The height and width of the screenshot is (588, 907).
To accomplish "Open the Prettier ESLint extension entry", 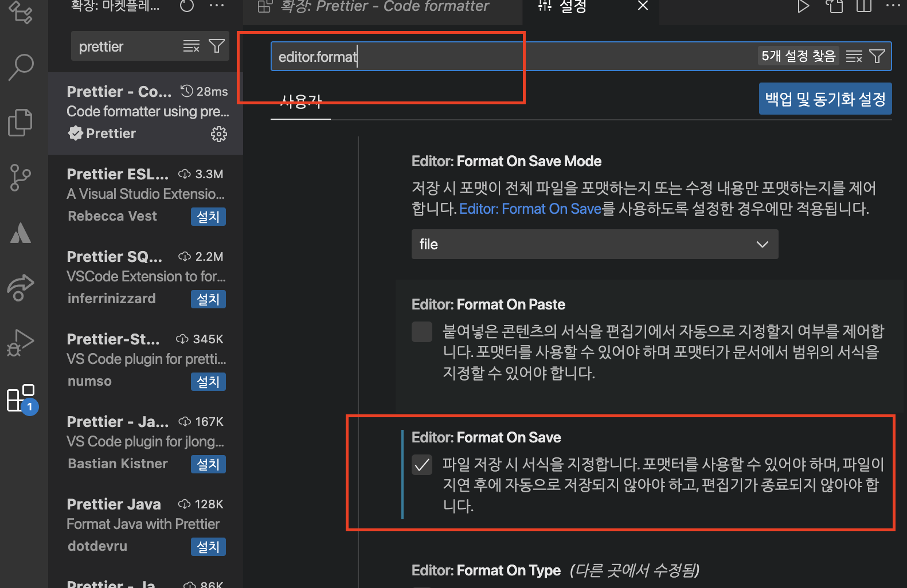I will point(146,195).
